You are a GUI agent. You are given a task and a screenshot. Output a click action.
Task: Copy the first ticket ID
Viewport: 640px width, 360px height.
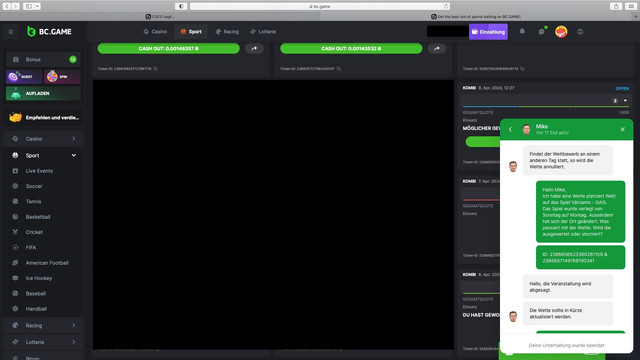[x=155, y=69]
